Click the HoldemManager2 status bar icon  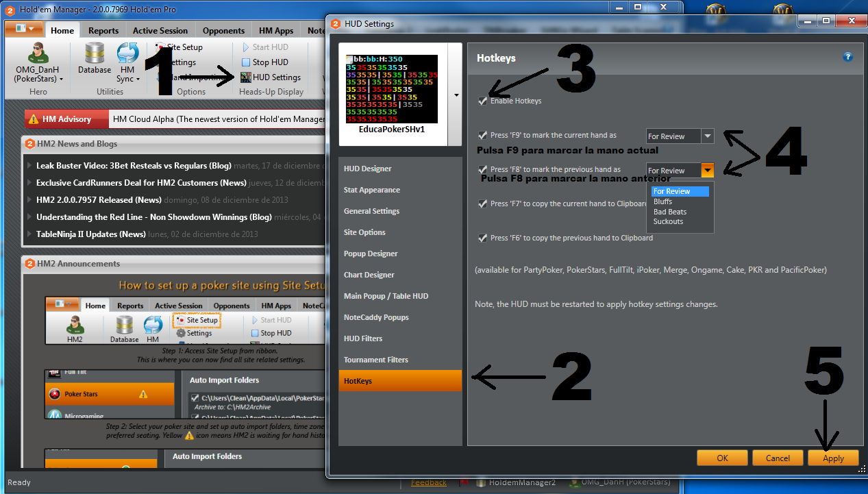(482, 482)
